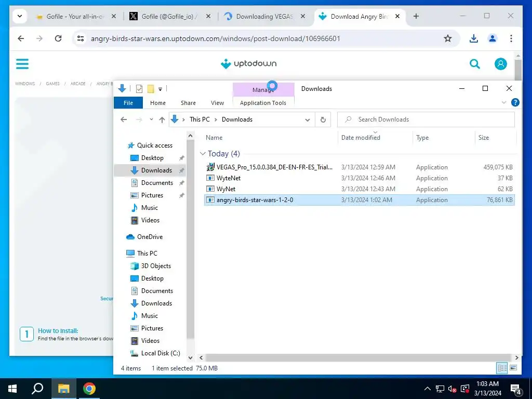Open uptodown search magnifier
532x399 pixels.
click(x=475, y=63)
